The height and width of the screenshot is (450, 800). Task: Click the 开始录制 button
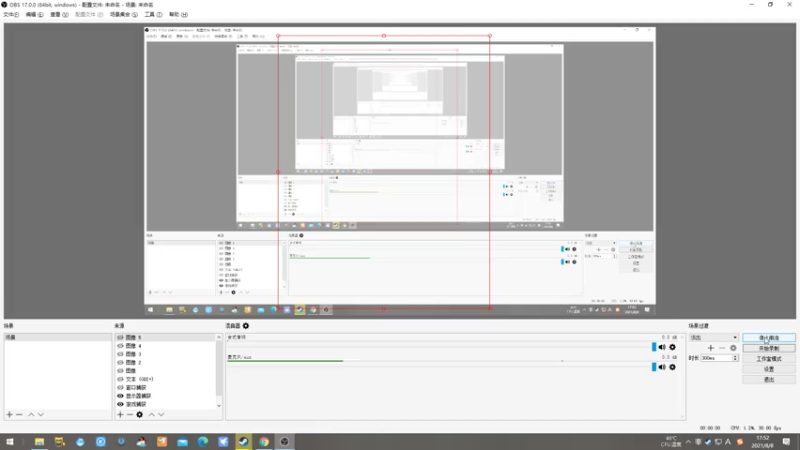click(x=769, y=348)
